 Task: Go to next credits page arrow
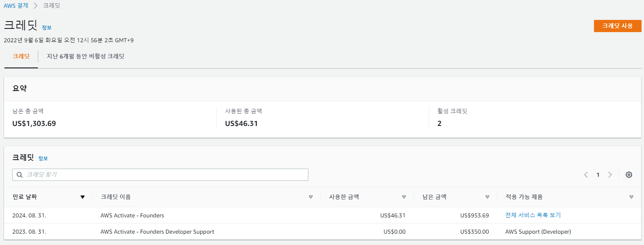point(610,175)
